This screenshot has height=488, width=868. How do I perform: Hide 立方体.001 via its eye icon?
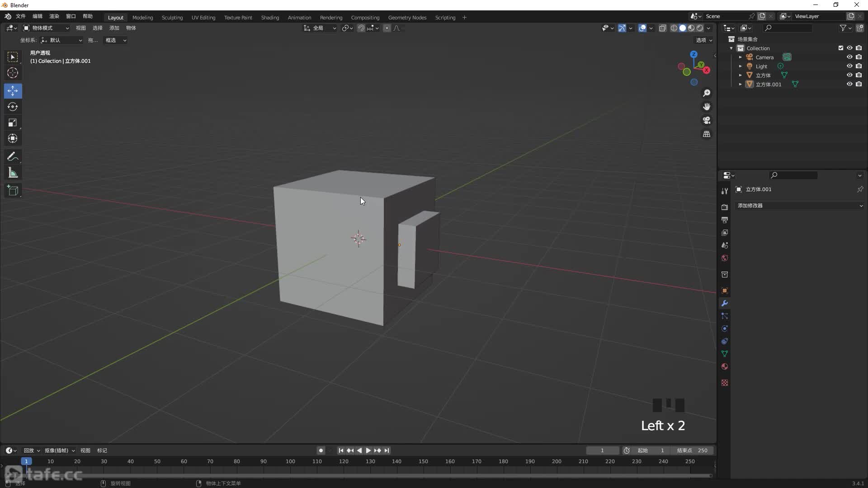[849, 84]
